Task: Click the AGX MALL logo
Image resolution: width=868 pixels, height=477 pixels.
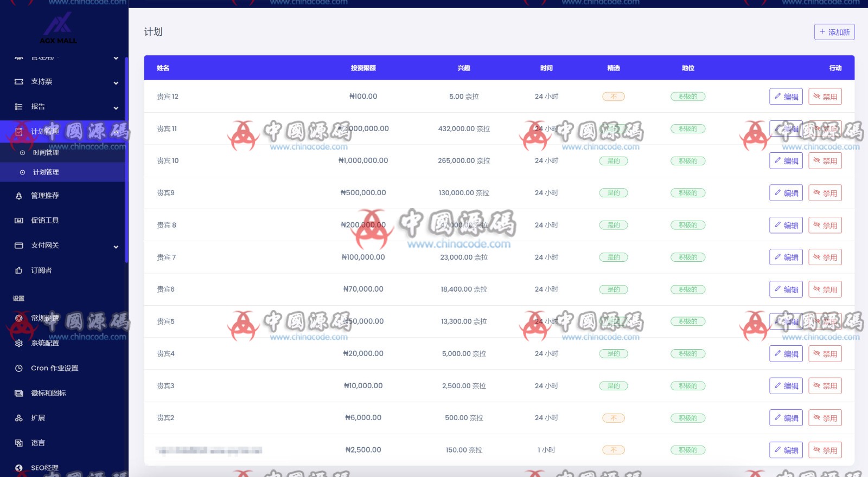Action: coord(58,28)
